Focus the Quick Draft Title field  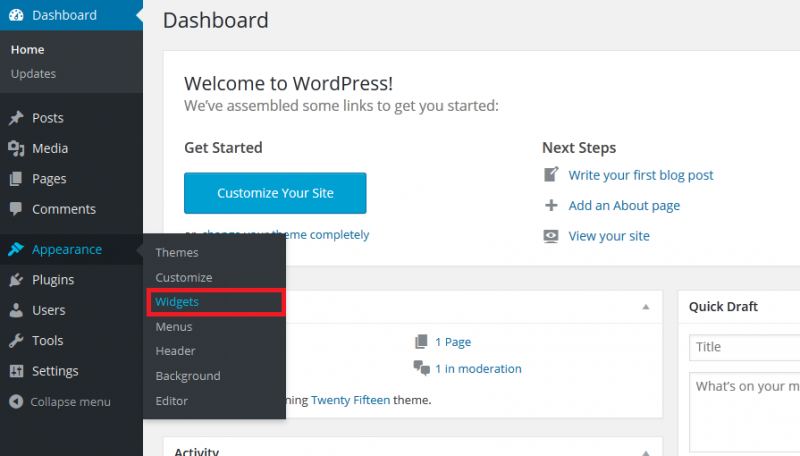pos(744,347)
